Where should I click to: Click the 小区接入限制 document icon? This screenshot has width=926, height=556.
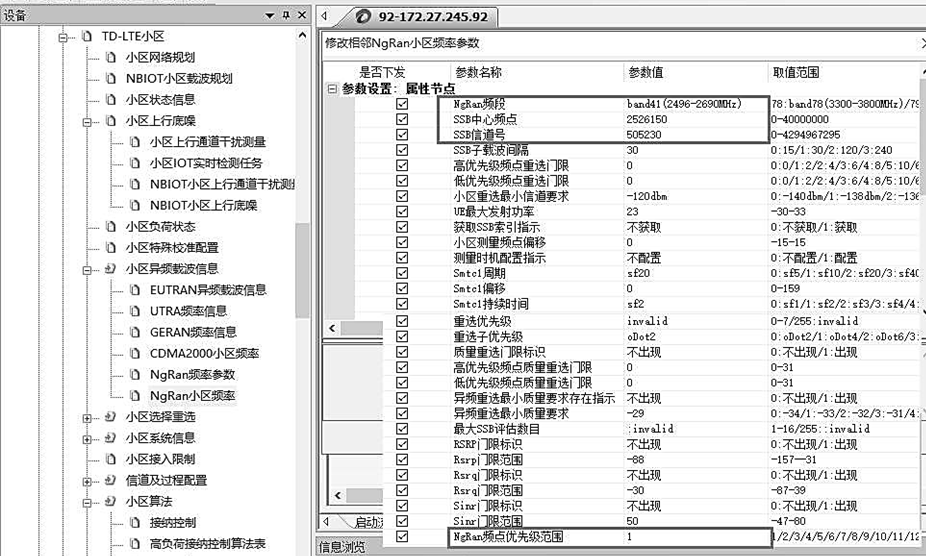point(110,460)
